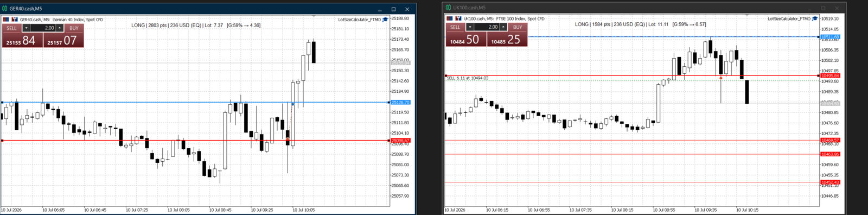Click the 25057.90 price scale value in GER40
Viewport: 868px width, 215px height.
(400, 196)
